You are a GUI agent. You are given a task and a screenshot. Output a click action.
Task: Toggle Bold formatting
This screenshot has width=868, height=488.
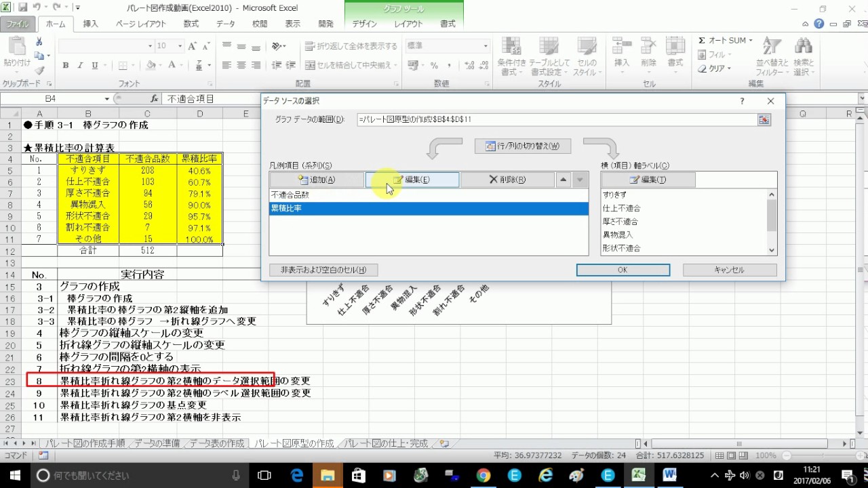tap(66, 66)
